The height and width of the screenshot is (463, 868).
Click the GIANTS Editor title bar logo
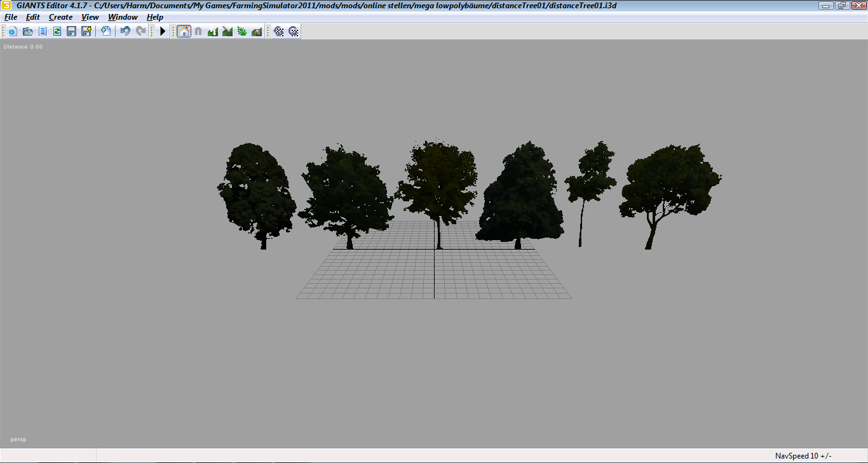click(x=8, y=6)
